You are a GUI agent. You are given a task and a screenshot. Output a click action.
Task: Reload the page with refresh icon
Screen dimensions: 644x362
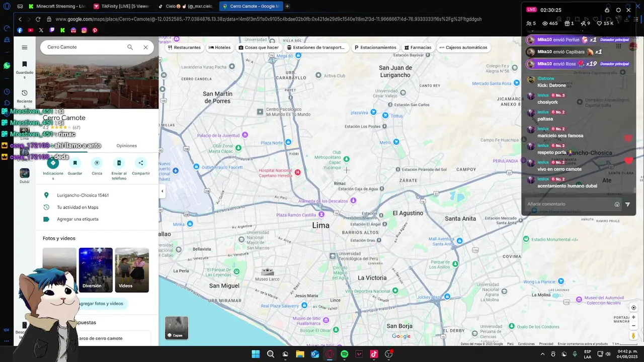[38, 19]
